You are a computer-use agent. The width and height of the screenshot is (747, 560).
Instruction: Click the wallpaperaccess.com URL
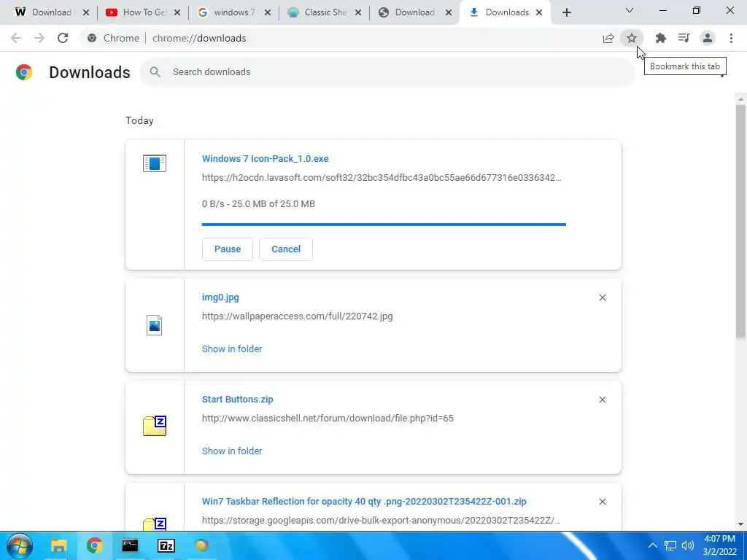point(298,316)
